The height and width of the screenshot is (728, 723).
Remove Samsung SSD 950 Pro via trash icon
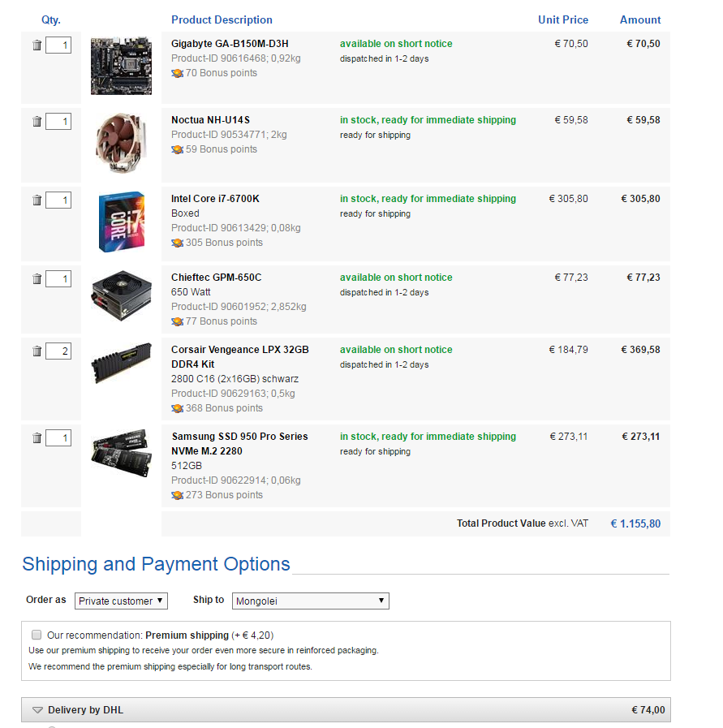click(x=37, y=438)
